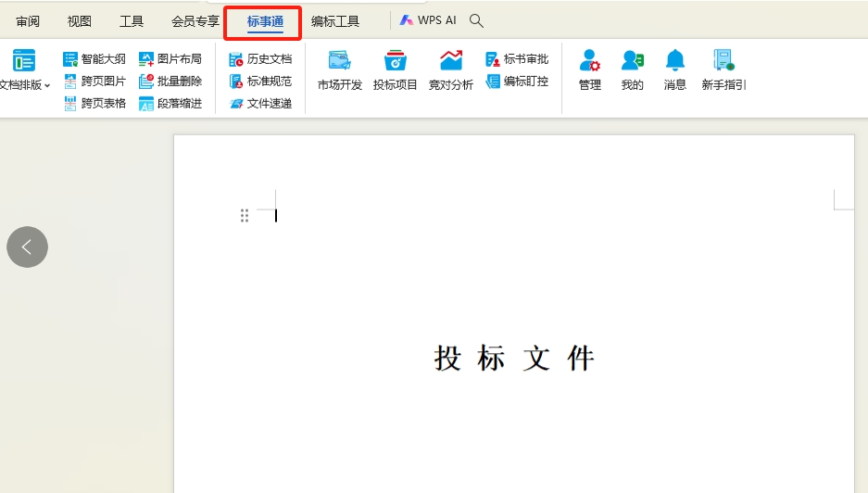Switch to the 工具 tab
Image resolution: width=868 pixels, height=493 pixels.
[x=132, y=21]
